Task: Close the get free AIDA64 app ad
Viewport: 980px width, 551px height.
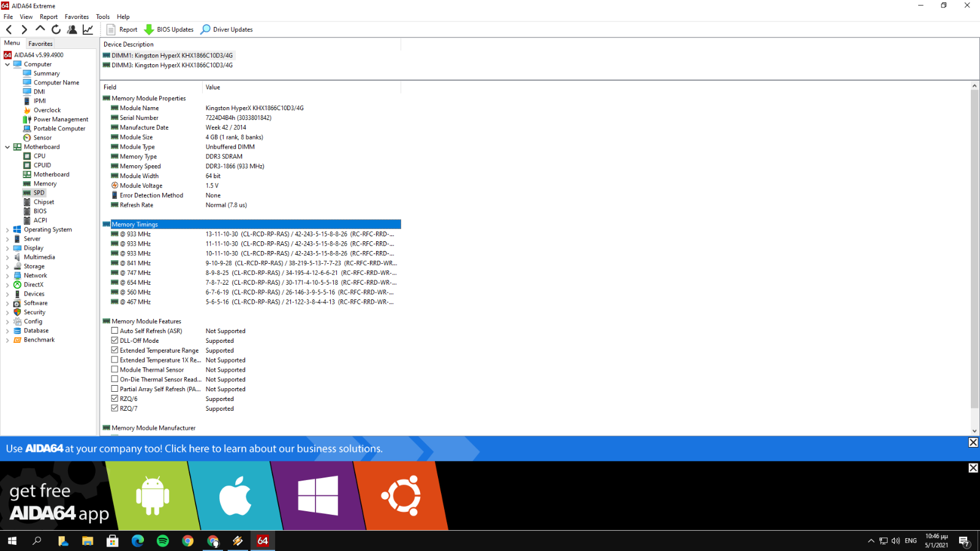Action: coord(973,468)
